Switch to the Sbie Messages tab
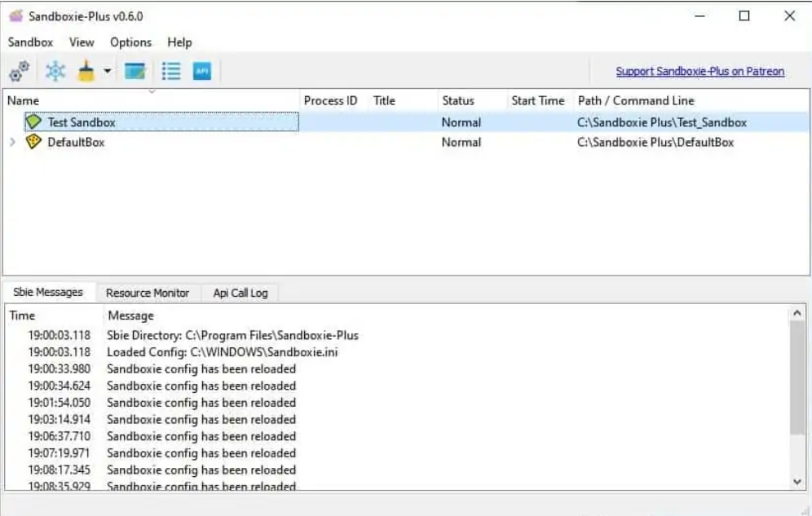 [x=48, y=292]
